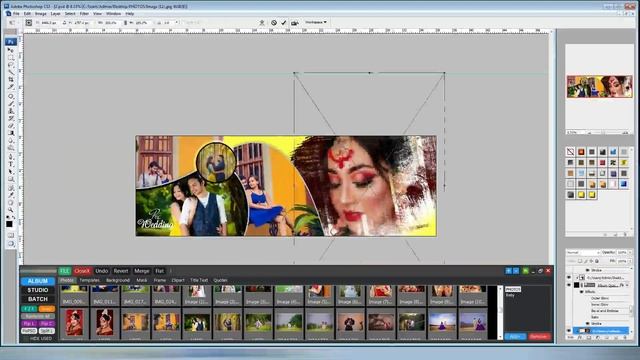640x360 pixels.
Task: Open the File menu
Action: (16, 13)
